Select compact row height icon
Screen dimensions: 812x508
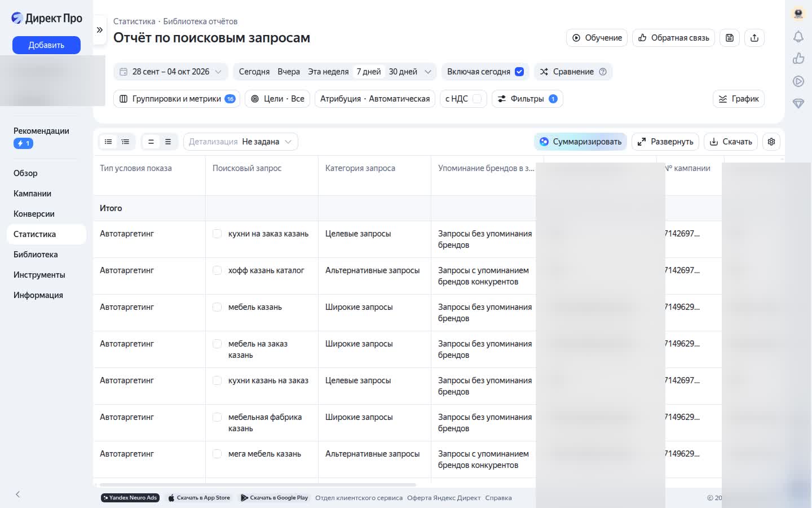[151, 142]
